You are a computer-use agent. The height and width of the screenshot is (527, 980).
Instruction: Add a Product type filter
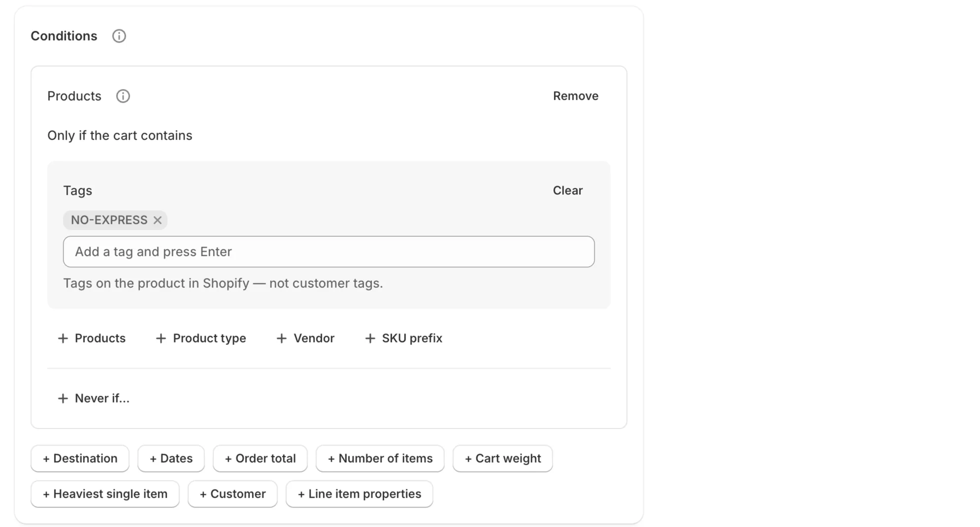(201, 338)
